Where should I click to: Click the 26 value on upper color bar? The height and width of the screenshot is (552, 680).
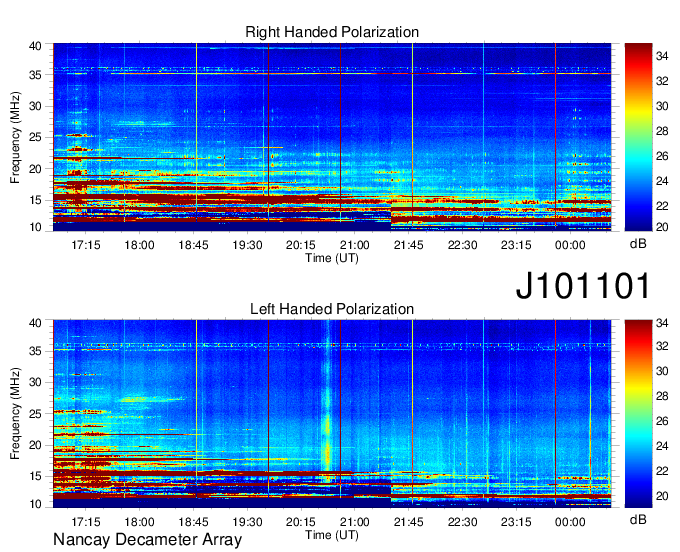tap(662, 156)
